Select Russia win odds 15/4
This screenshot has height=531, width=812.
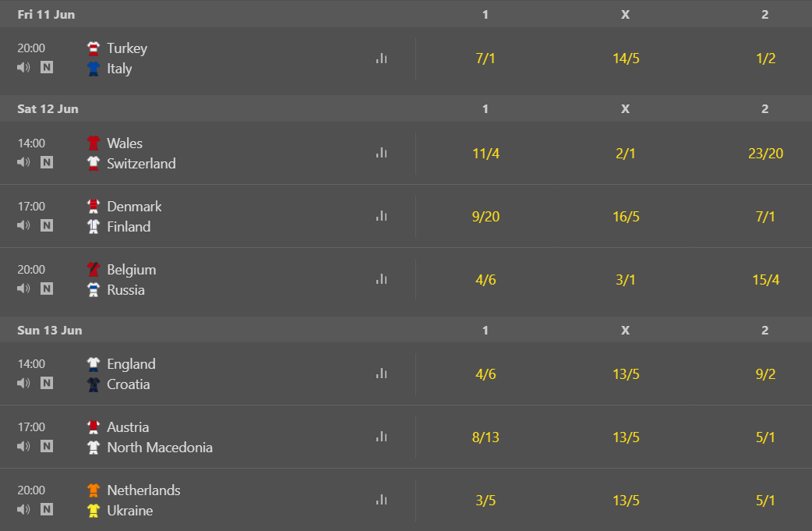point(765,280)
